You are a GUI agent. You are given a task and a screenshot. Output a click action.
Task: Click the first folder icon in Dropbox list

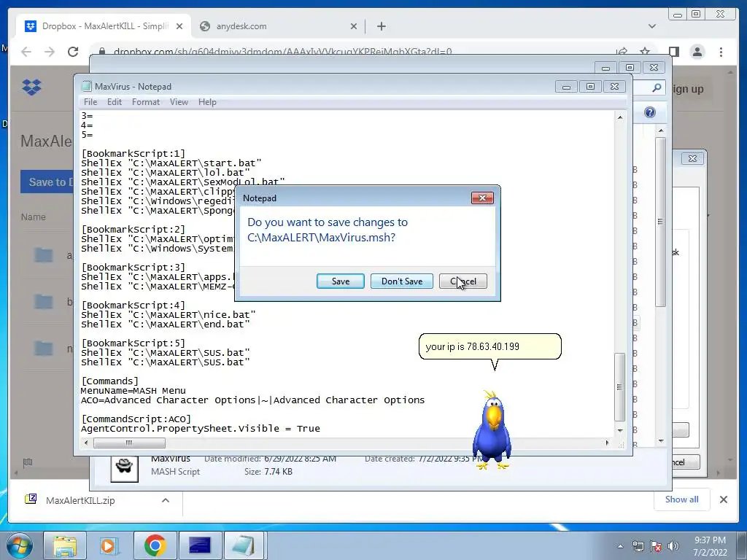pos(43,255)
